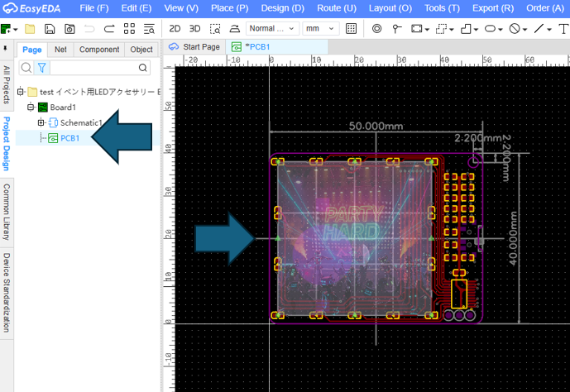
Task: Open the new document dropdown arrow
Action: [x=15, y=30]
